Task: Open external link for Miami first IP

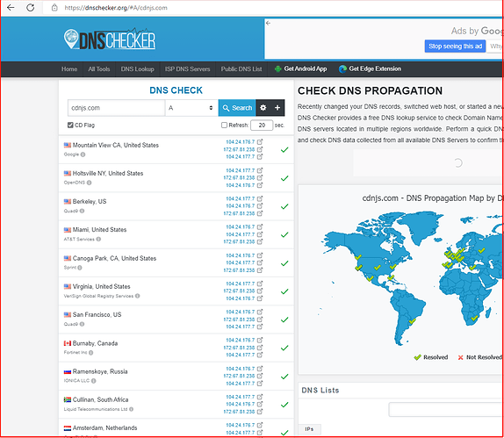Action: point(260,226)
